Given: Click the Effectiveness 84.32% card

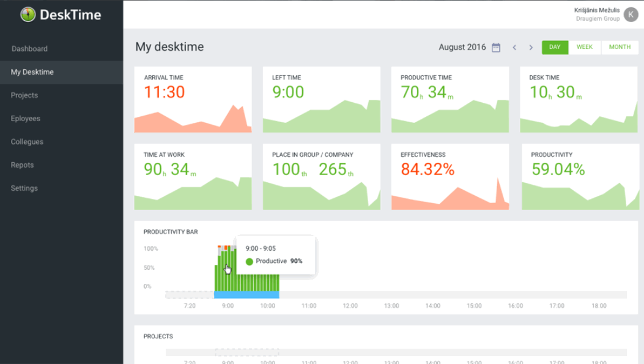Looking at the screenshot, I should [x=450, y=177].
